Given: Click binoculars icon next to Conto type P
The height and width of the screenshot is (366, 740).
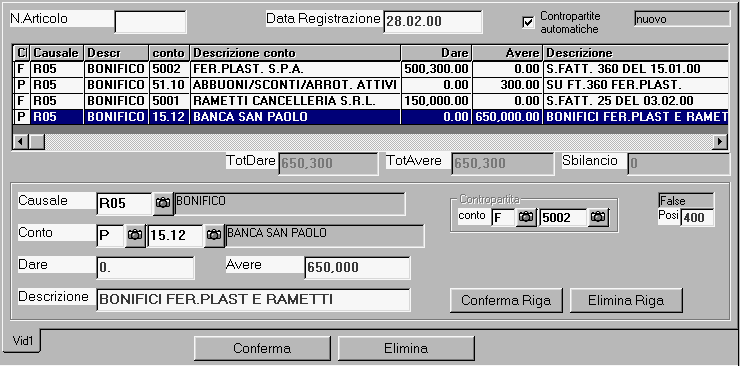Looking at the screenshot, I should click(135, 235).
